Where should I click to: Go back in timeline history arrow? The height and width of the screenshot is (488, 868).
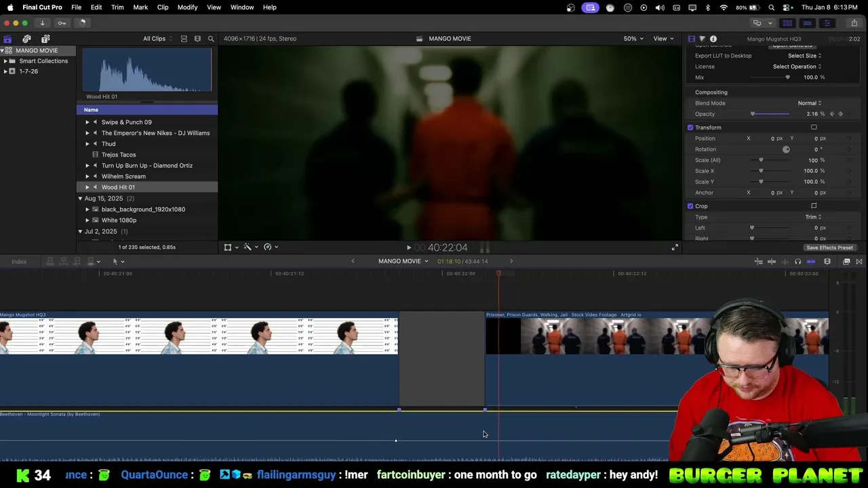pyautogui.click(x=353, y=262)
